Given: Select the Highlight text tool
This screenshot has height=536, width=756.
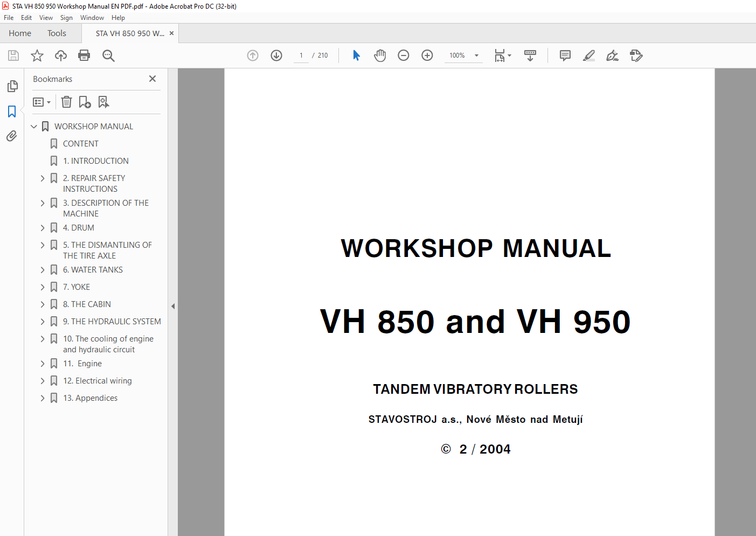Looking at the screenshot, I should (589, 55).
